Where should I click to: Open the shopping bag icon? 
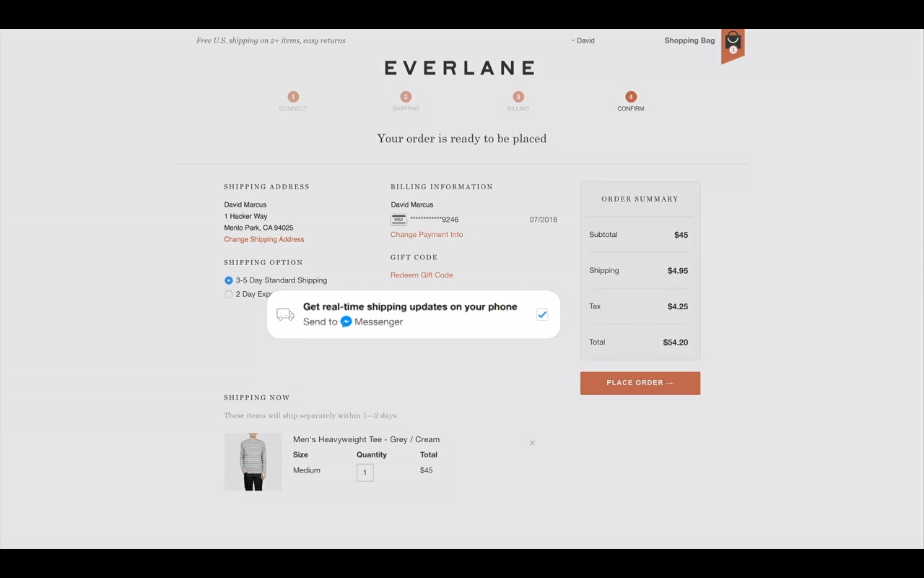click(x=733, y=43)
